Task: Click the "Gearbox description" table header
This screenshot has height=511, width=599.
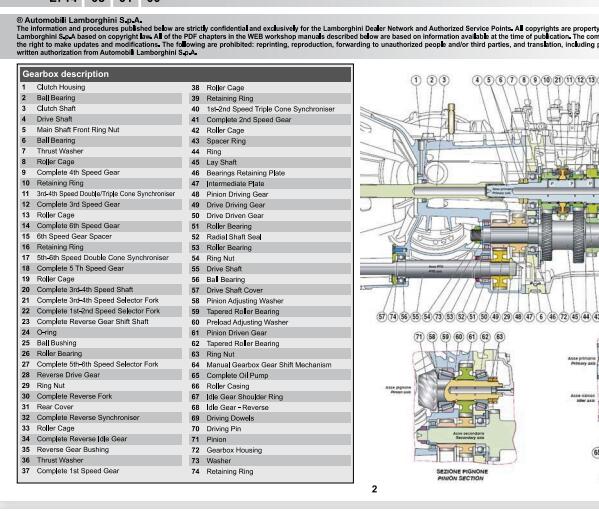Action: coord(185,74)
